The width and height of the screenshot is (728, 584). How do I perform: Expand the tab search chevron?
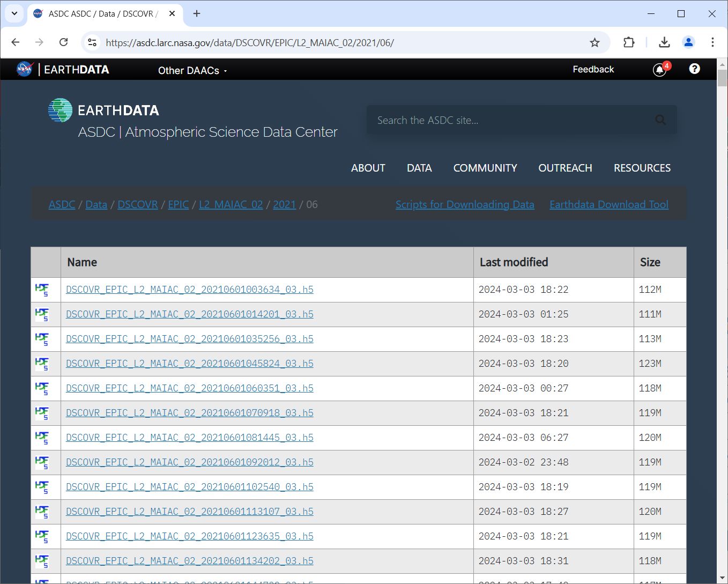pyautogui.click(x=14, y=13)
